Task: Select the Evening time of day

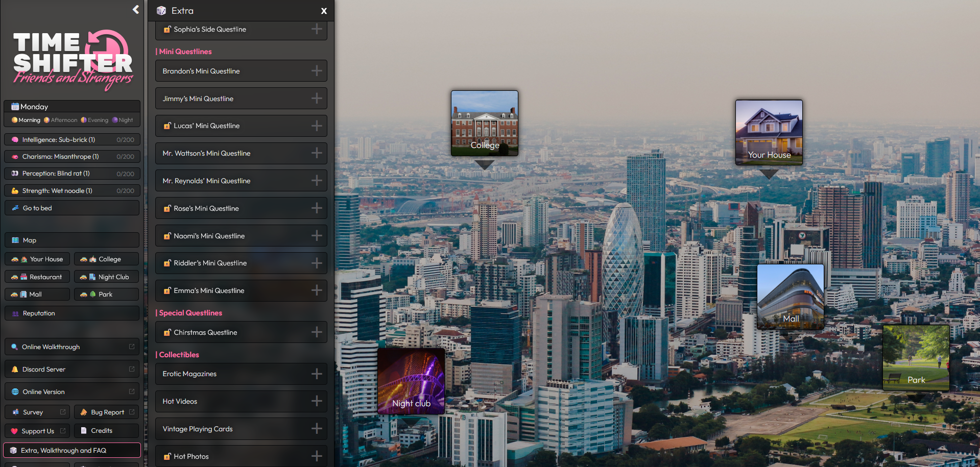Action: [94, 120]
